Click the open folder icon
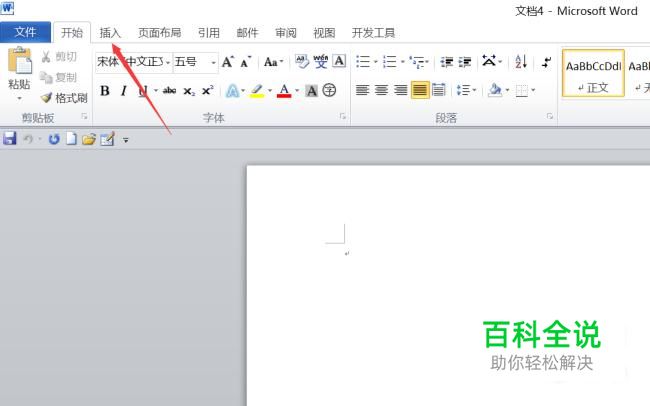The width and height of the screenshot is (650, 406). [88, 139]
